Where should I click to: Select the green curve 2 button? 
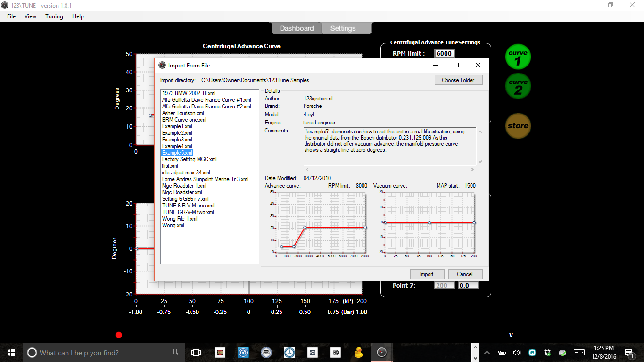[518, 86]
